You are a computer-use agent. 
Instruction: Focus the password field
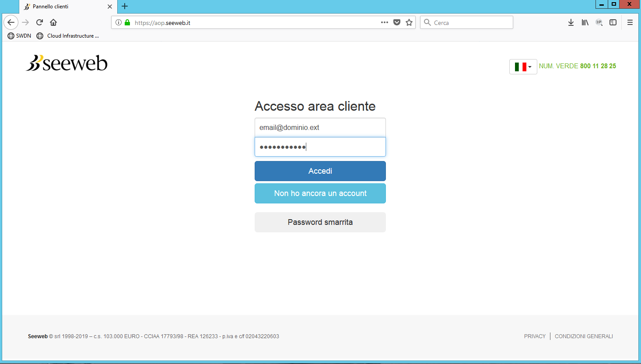tap(320, 147)
